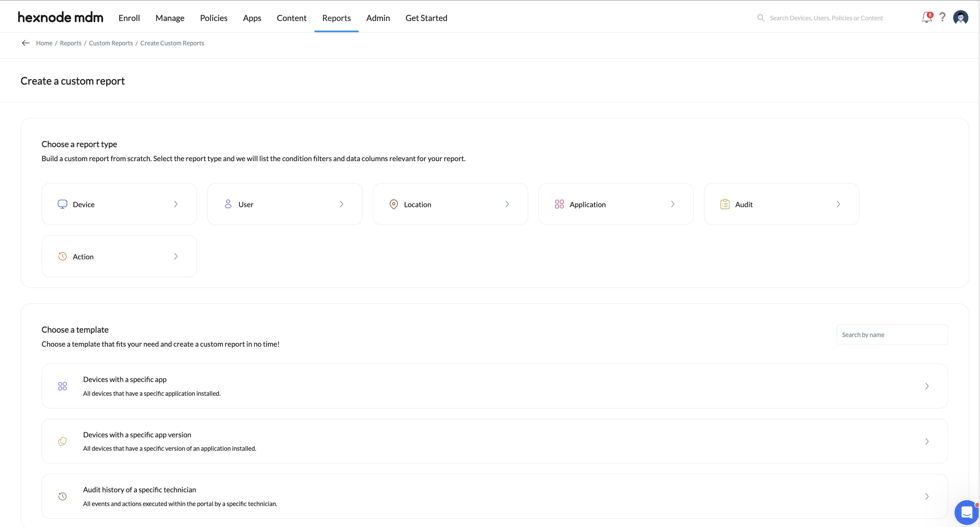980x527 pixels.
Task: Select the Action report type label
Action: (83, 257)
